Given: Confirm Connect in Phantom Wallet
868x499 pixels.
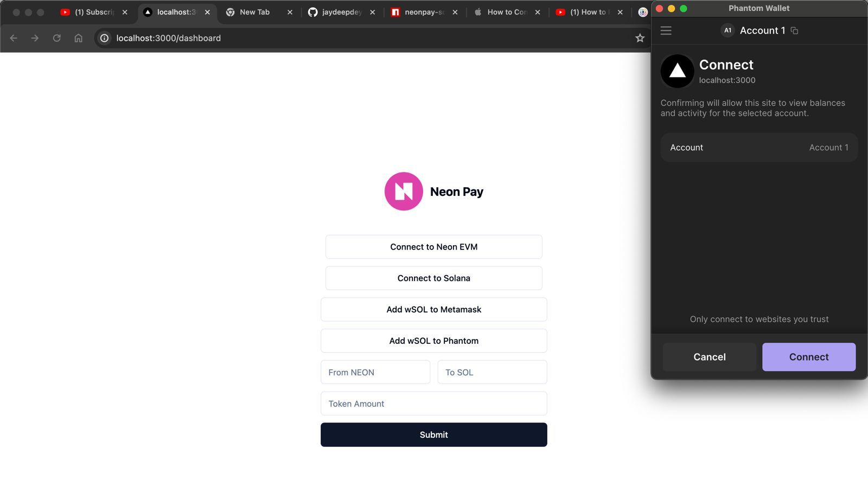Looking at the screenshot, I should pos(809,357).
